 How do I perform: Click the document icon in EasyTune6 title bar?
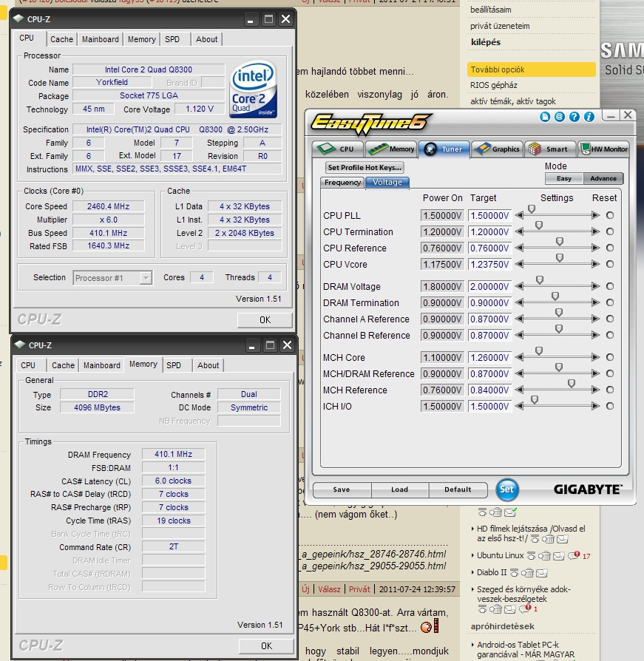(544, 117)
